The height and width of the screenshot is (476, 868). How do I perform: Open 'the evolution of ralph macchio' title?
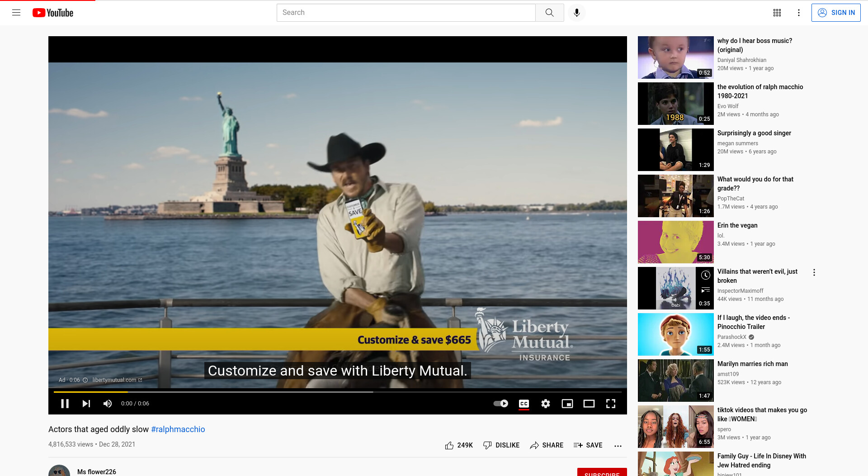[760, 91]
